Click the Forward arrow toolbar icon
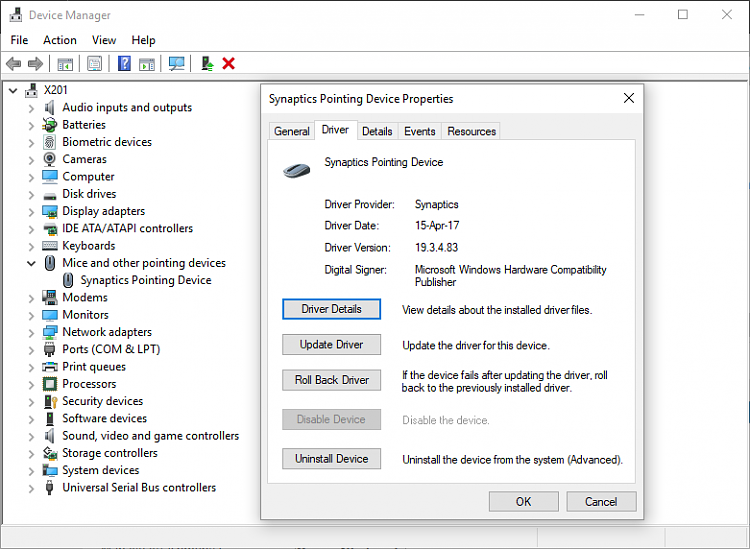Viewport: 750px width, 549px height. click(35, 64)
